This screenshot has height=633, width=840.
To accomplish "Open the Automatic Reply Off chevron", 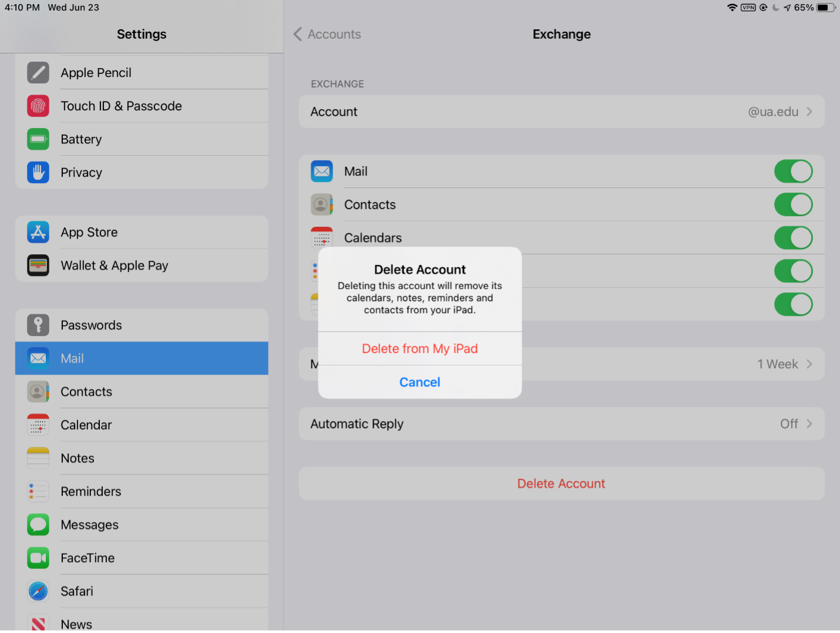I will [809, 424].
